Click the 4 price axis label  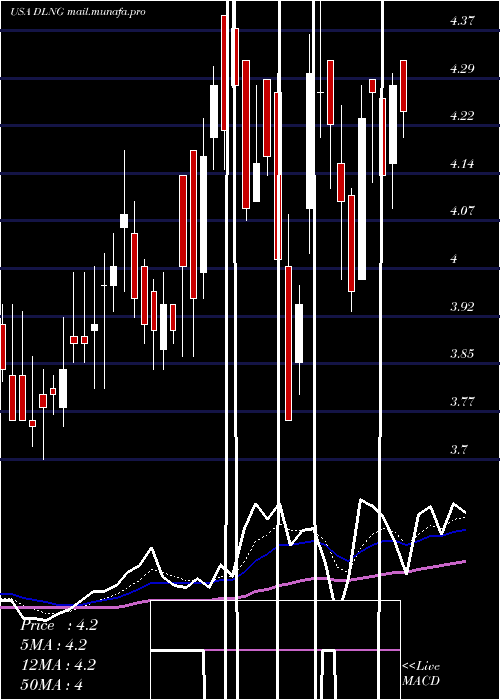(x=454, y=259)
